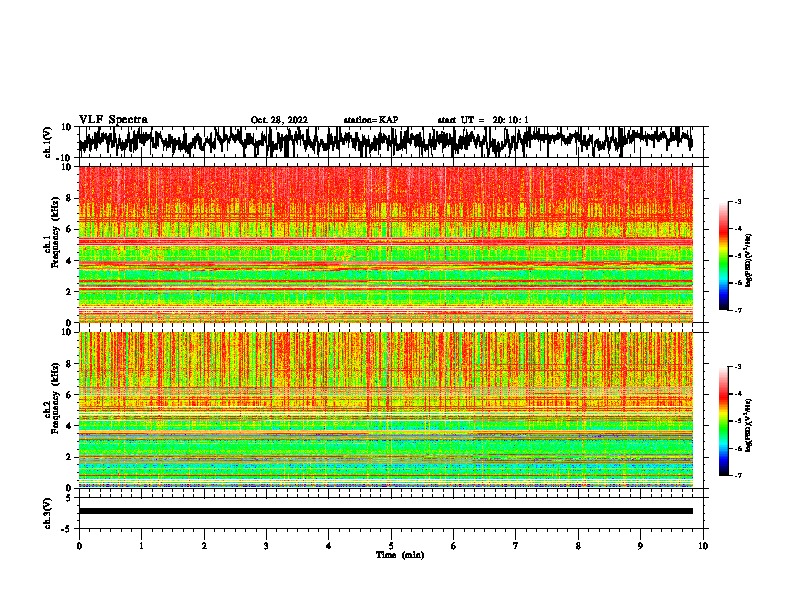Click the log(PSD) label beside ch.1 color bar
Image resolution: width=792 pixels, height=612 pixels.
[x=748, y=260]
